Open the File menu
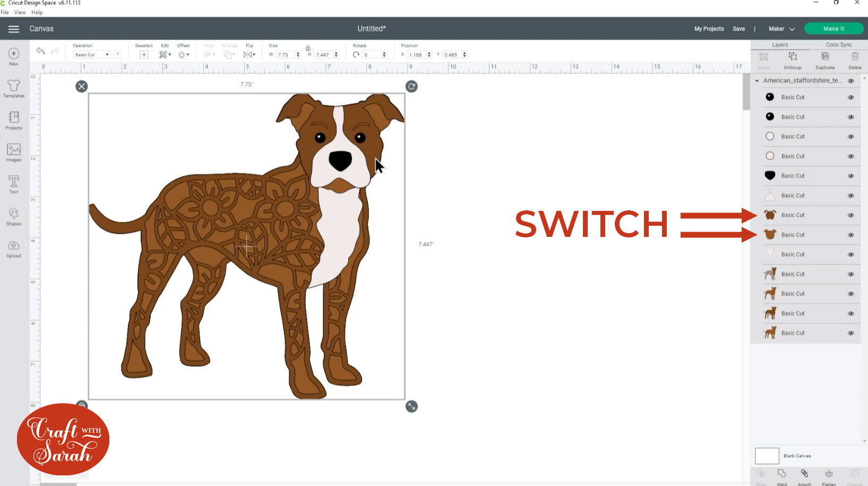 [5, 12]
